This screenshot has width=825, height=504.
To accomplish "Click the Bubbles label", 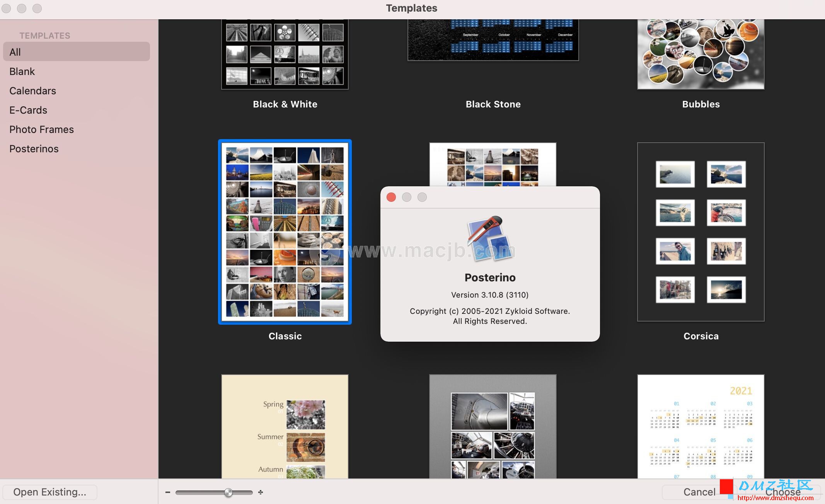I will (x=701, y=104).
